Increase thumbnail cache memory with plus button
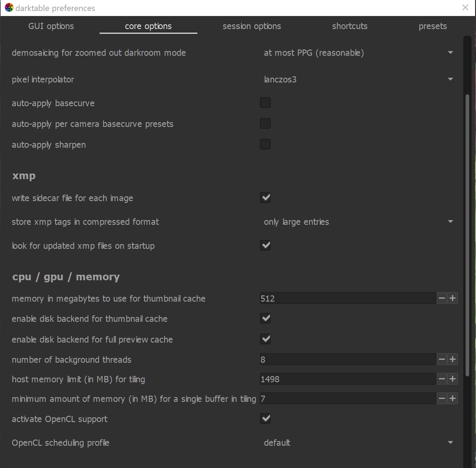Viewport: 476px width, 468px height. click(452, 298)
